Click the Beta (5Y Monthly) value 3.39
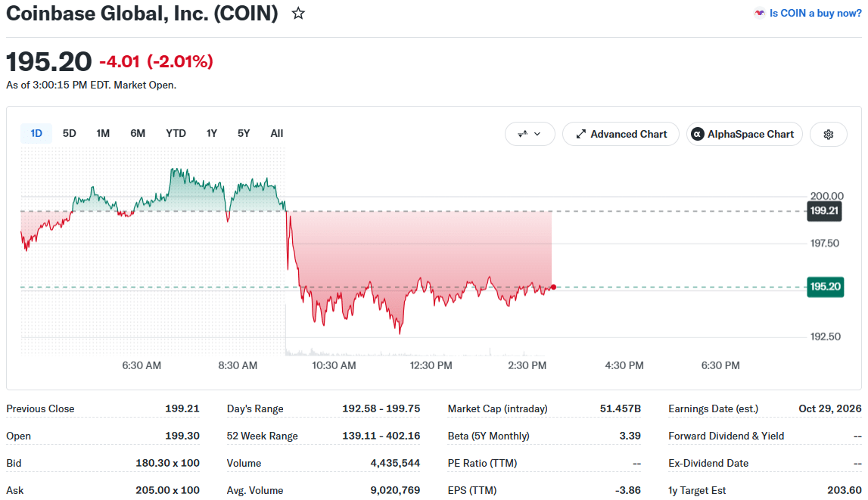Screen dimensions: 868x500 (630, 436)
